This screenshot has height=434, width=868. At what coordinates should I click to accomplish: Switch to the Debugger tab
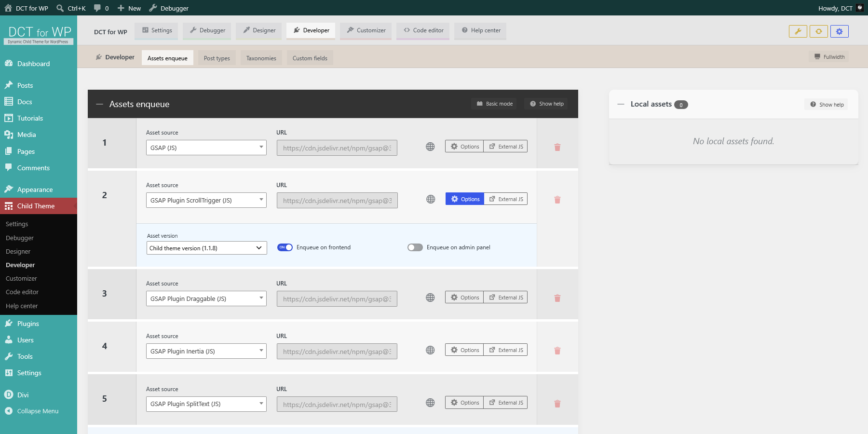point(207,30)
